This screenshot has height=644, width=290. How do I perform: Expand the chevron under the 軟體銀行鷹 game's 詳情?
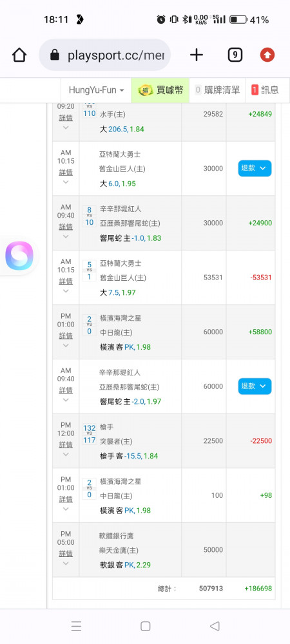point(66,563)
